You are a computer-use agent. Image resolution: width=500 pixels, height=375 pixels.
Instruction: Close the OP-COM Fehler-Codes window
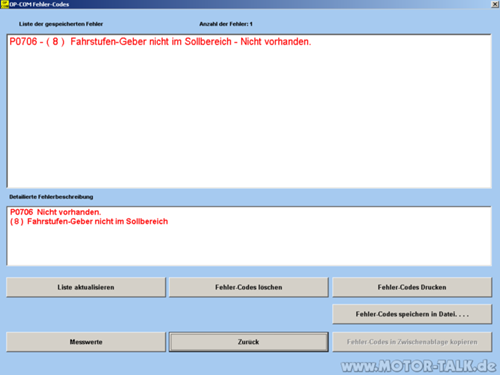tap(495, 4)
